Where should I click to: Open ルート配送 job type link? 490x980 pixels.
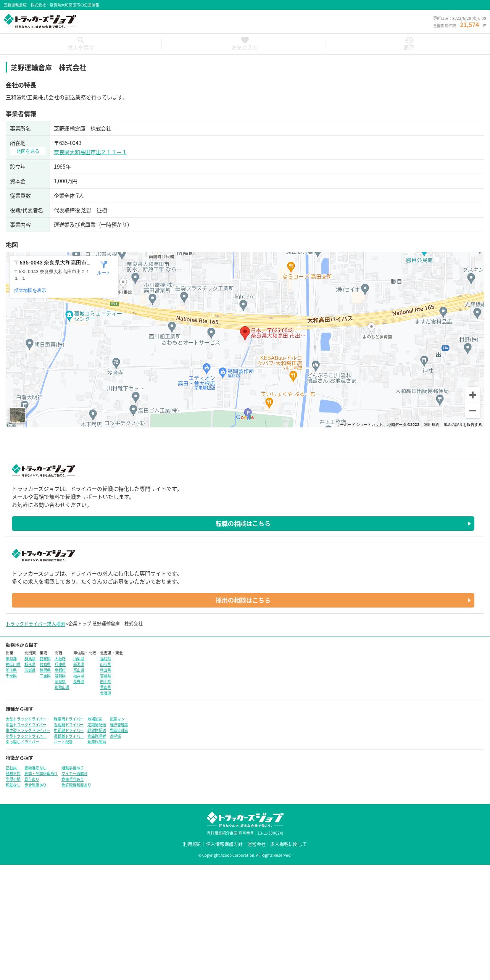click(x=63, y=742)
